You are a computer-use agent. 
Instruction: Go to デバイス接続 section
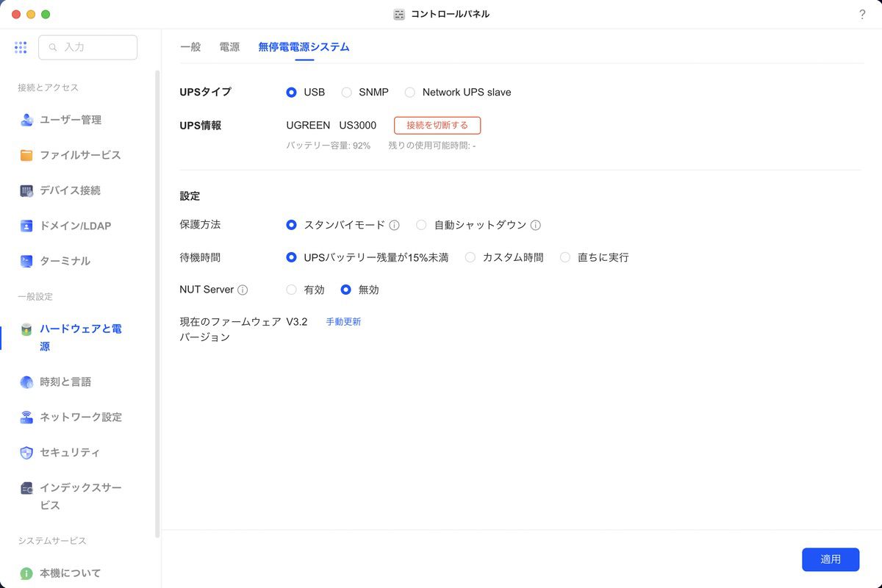(70, 190)
